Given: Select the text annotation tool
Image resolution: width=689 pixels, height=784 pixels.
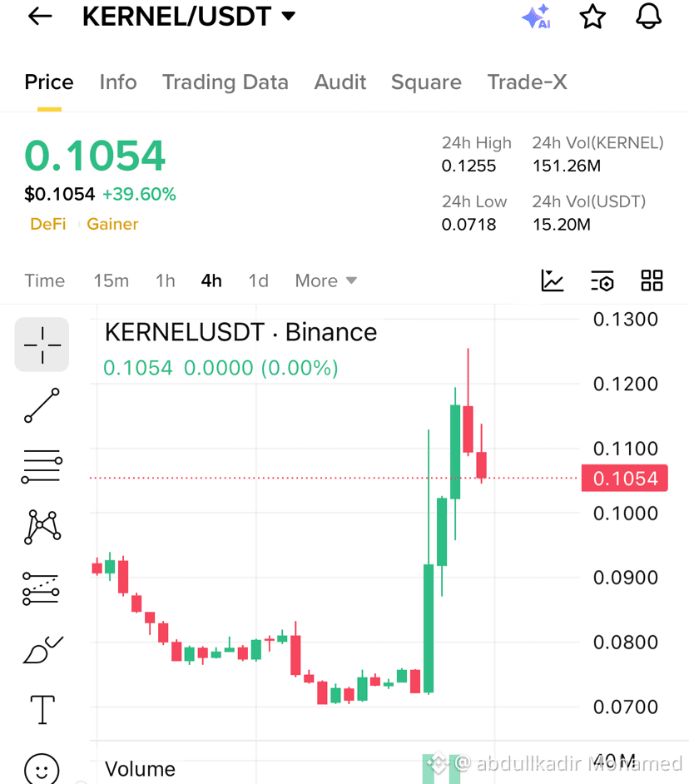Looking at the screenshot, I should 42,709.
